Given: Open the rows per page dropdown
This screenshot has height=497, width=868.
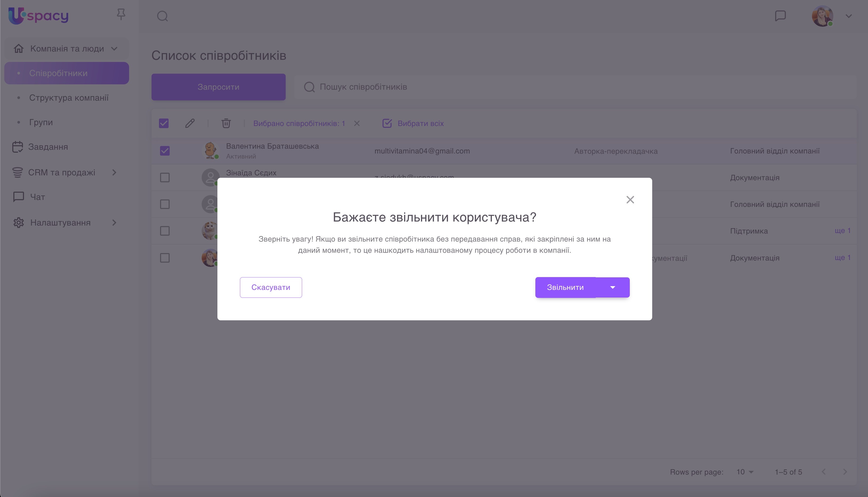Looking at the screenshot, I should pyautogui.click(x=744, y=472).
